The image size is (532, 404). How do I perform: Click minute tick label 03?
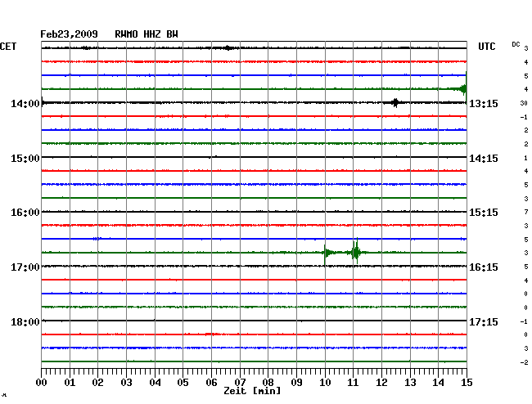(x=127, y=383)
